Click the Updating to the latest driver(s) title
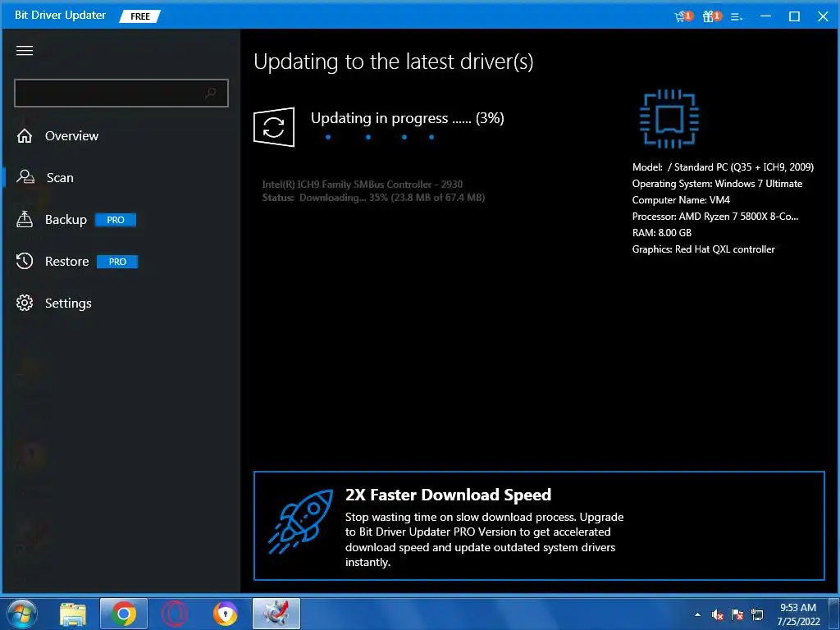The width and height of the screenshot is (840, 630). click(x=393, y=62)
